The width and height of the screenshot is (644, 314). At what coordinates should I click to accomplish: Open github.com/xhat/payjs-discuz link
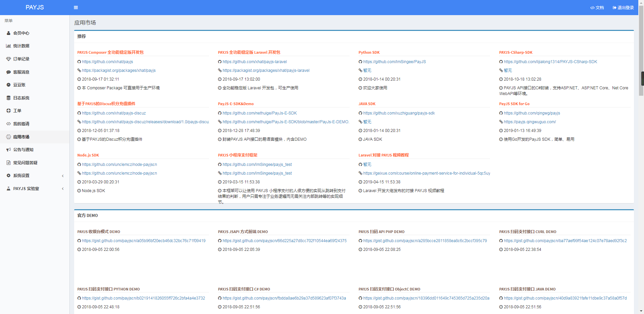(114, 113)
